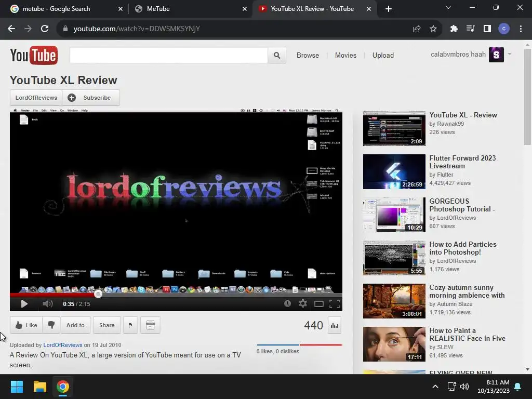This screenshot has width=532, height=399.
Task: Open File Explorer from the taskbar
Action: pyautogui.click(x=39, y=387)
